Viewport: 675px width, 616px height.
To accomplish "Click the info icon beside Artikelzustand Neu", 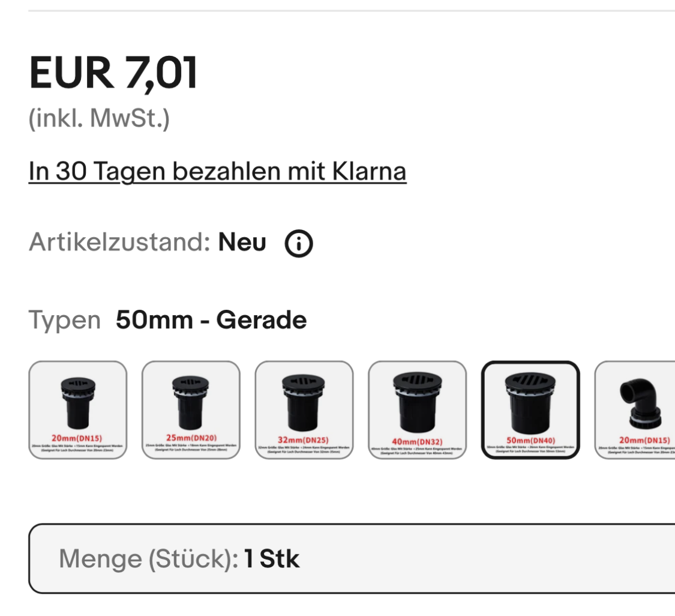I will click(298, 244).
